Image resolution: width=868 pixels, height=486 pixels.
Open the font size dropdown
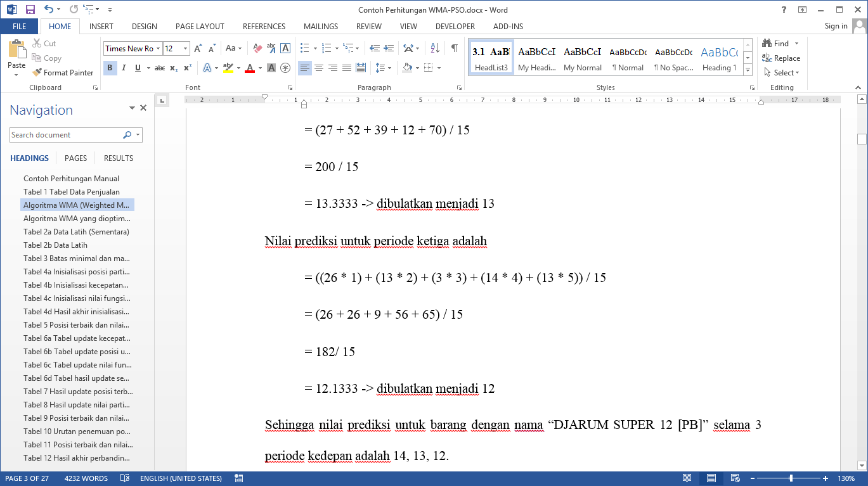(x=185, y=49)
